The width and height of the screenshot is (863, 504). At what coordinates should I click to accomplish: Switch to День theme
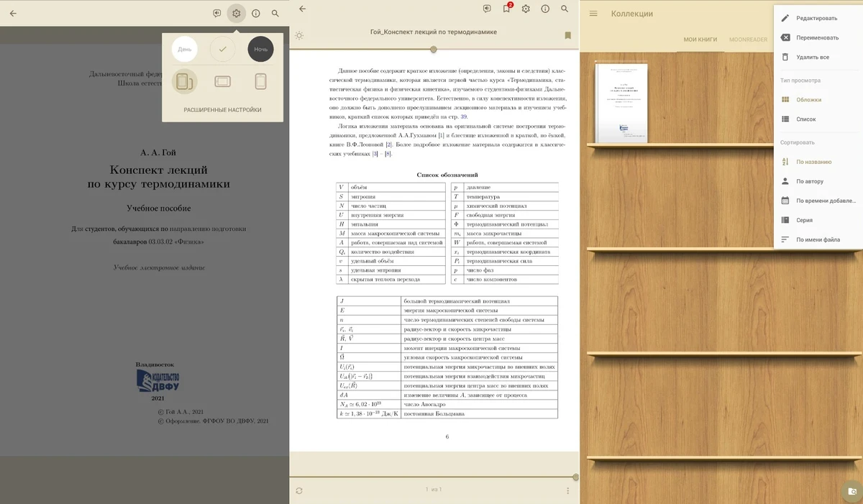click(x=185, y=49)
